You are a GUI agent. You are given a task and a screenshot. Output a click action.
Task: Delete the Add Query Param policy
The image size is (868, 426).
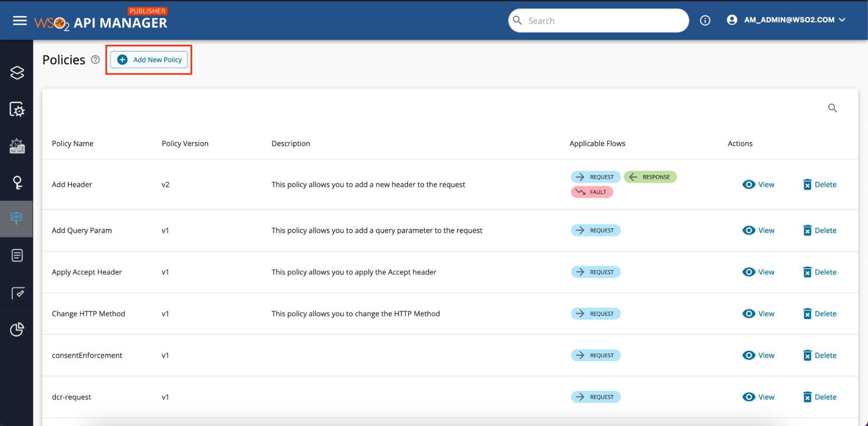pyautogui.click(x=820, y=231)
